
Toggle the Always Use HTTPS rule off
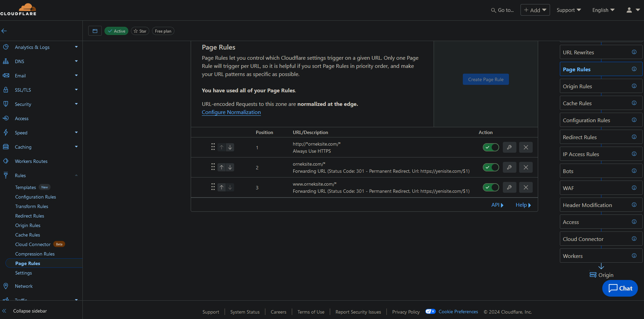click(x=491, y=147)
